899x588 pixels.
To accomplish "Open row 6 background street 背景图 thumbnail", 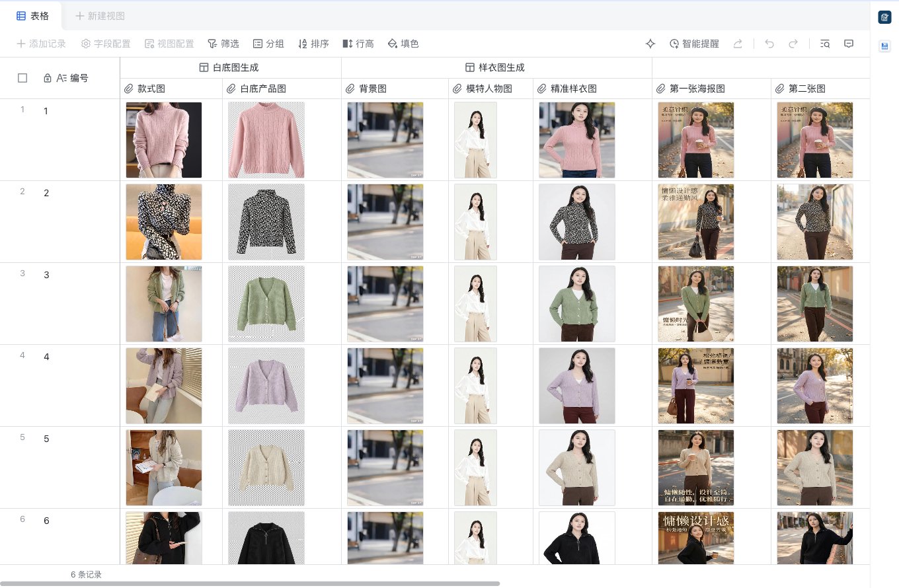I will [385, 538].
